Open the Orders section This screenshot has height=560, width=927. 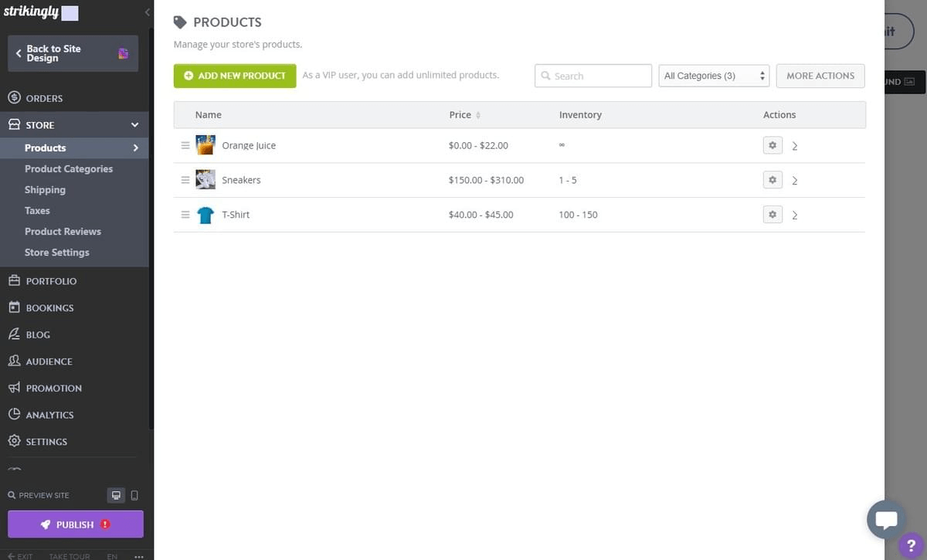pos(44,98)
